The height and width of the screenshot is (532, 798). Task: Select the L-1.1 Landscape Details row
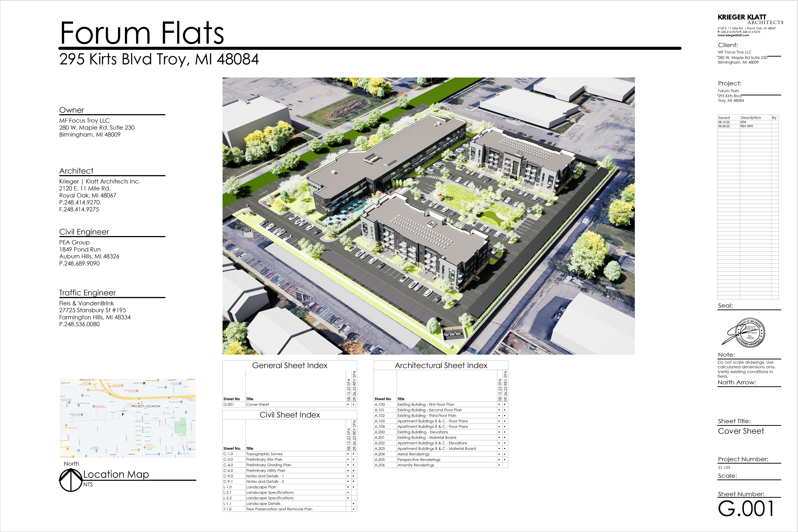290,504
